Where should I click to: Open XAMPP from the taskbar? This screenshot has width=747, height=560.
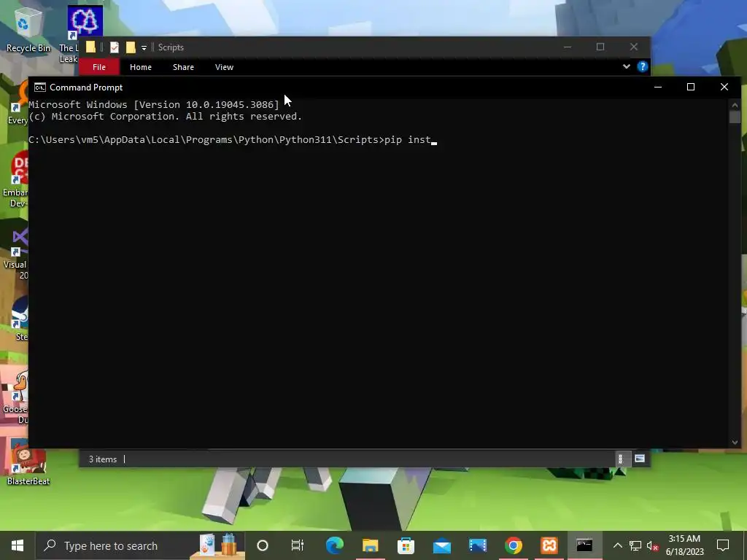coord(549,545)
